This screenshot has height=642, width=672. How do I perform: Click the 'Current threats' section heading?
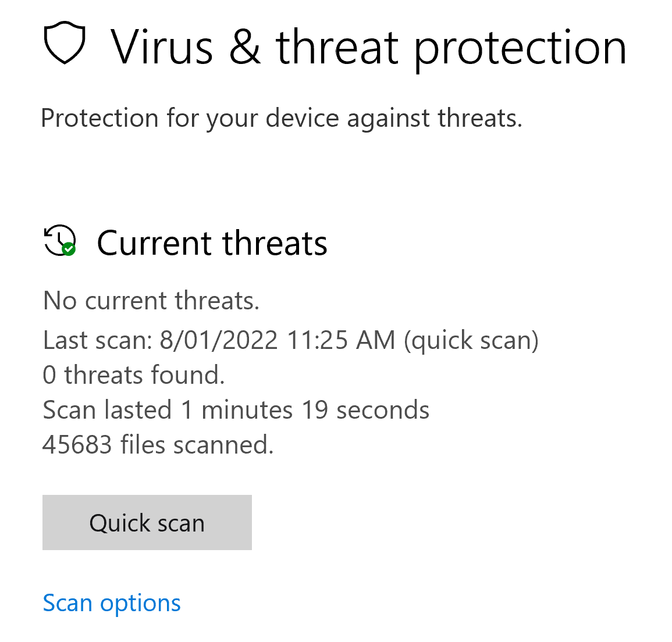212,242
